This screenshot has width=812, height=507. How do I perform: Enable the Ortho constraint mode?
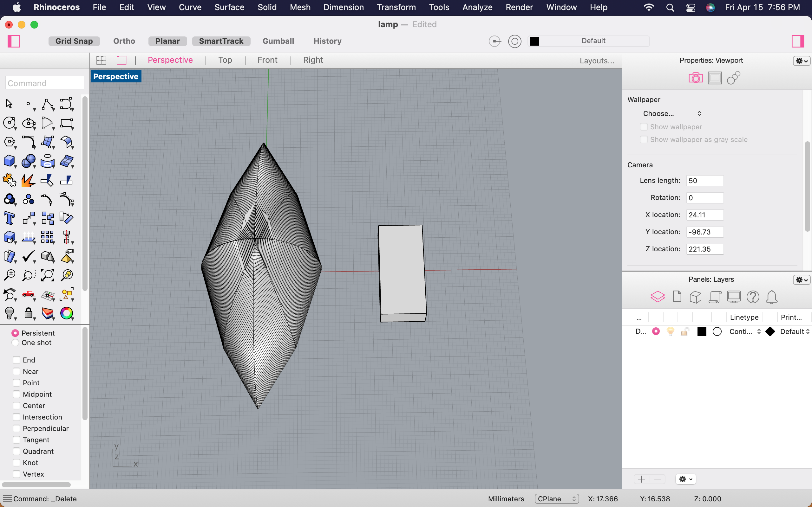pos(124,41)
